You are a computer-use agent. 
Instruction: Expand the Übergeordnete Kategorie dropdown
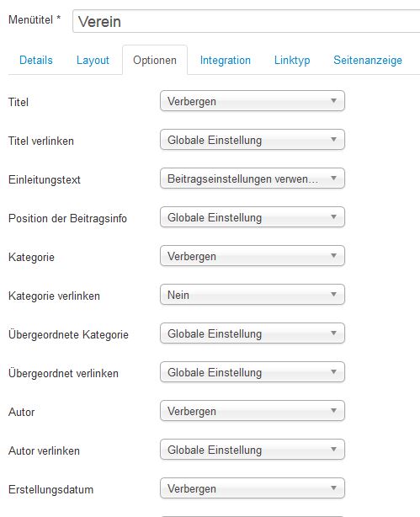click(x=253, y=333)
